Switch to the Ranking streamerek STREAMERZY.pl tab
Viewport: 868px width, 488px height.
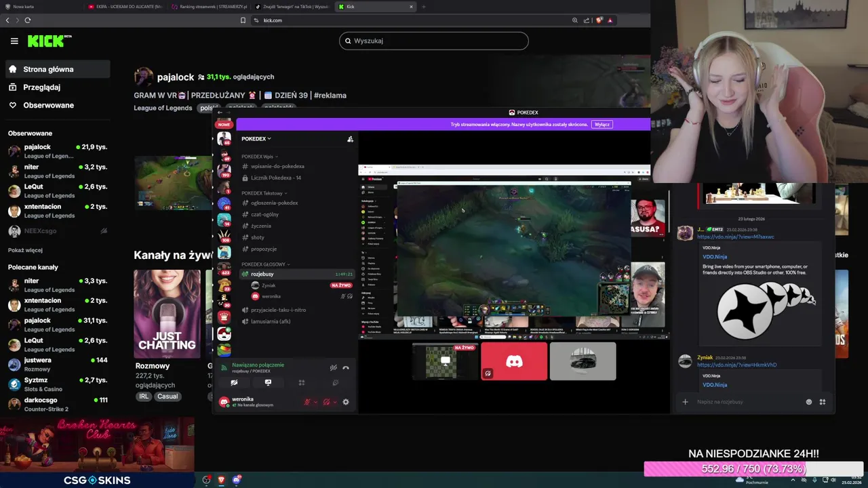[x=209, y=7]
